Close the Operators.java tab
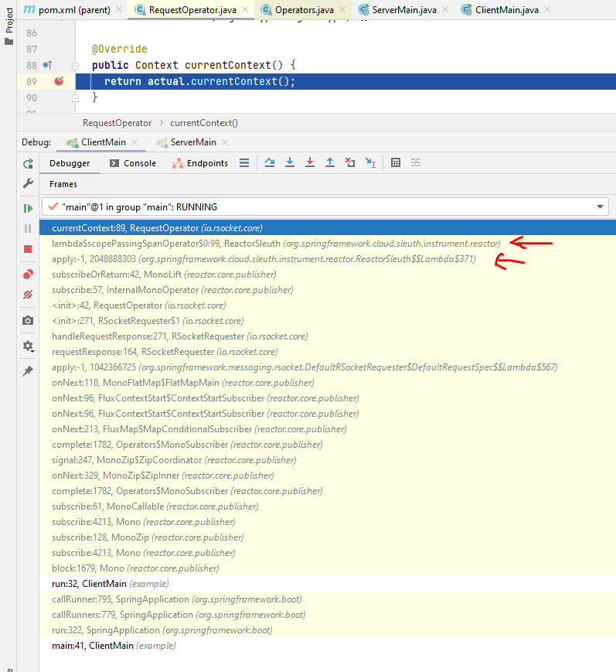The height and width of the screenshot is (672, 616). (x=342, y=9)
